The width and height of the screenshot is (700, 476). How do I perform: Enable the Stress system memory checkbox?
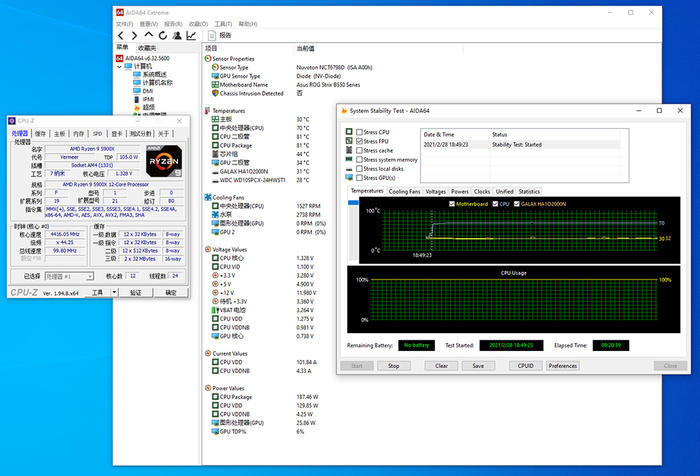click(x=359, y=159)
